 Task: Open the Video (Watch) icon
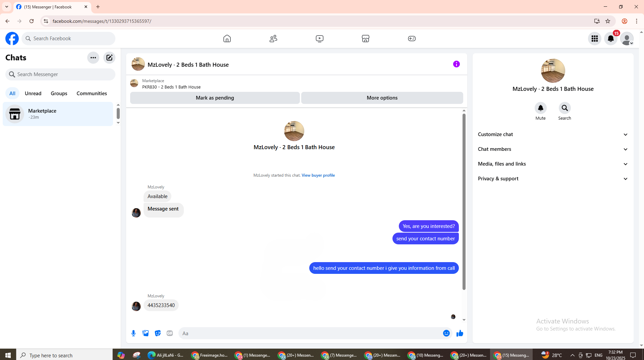coord(320,39)
